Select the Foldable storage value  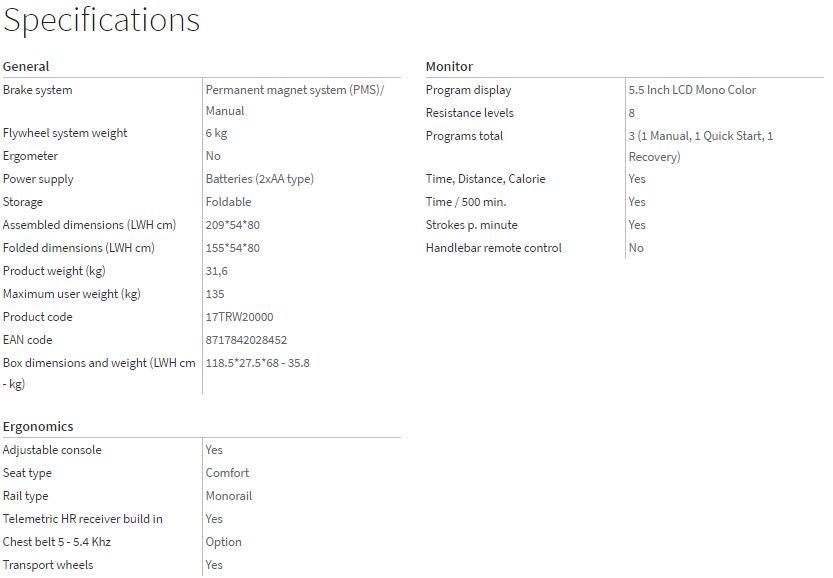click(228, 202)
